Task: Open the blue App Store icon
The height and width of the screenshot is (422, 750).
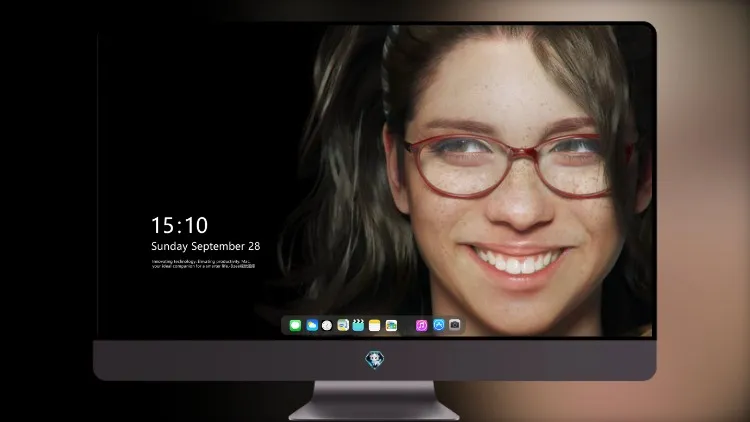Action: (439, 325)
